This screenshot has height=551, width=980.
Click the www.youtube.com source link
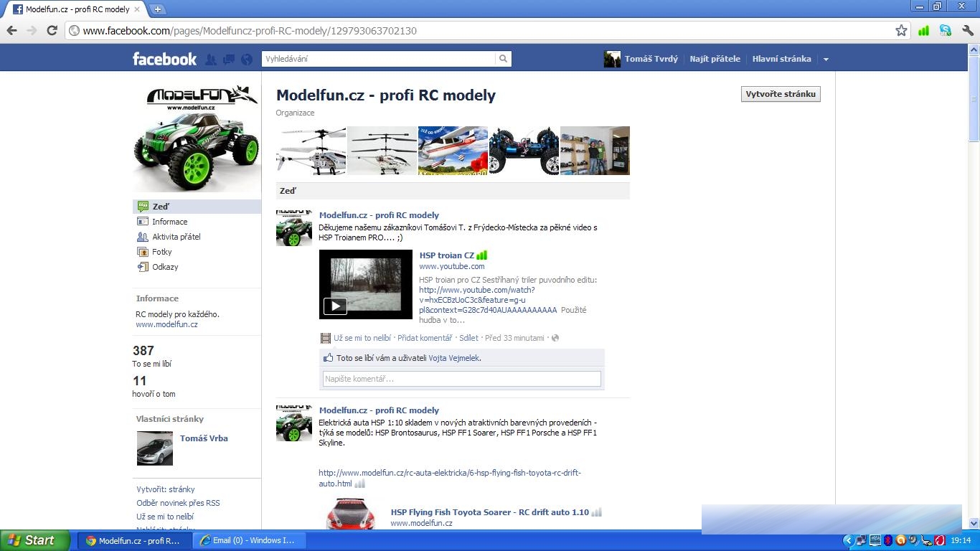click(452, 266)
